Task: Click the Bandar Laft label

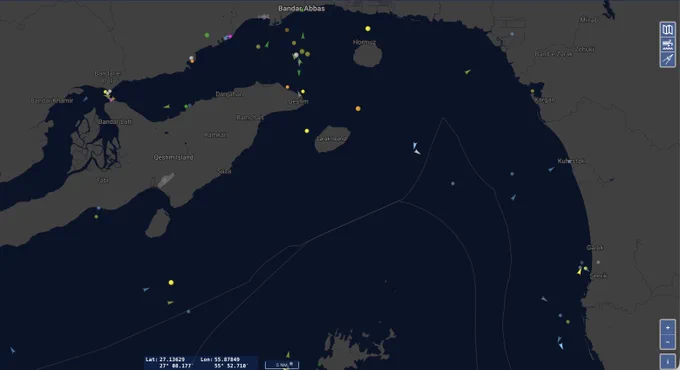Action: [115, 122]
